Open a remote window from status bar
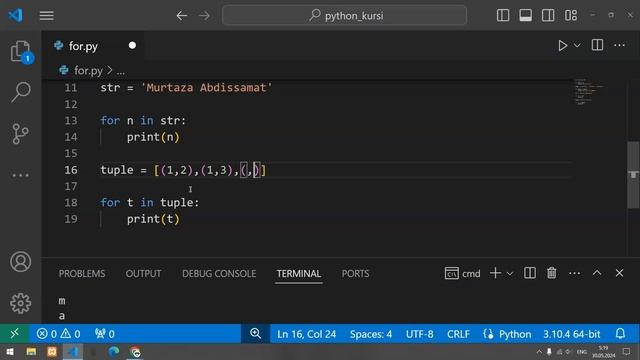This screenshot has height=360, width=640. pyautogui.click(x=14, y=334)
